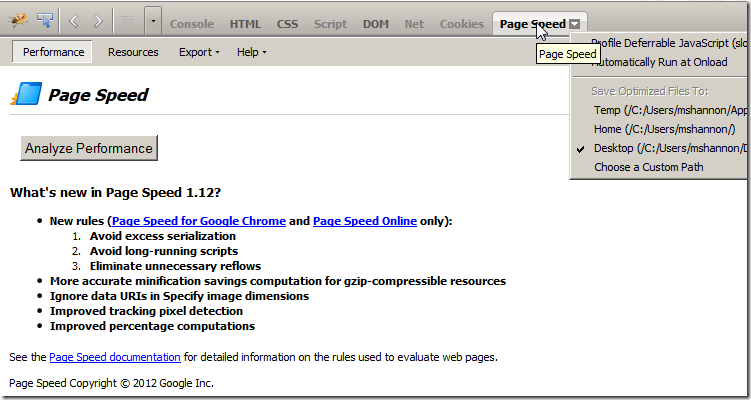Click the Page Speed copyright 2012 text
The height and width of the screenshot is (400, 751).
[x=112, y=383]
